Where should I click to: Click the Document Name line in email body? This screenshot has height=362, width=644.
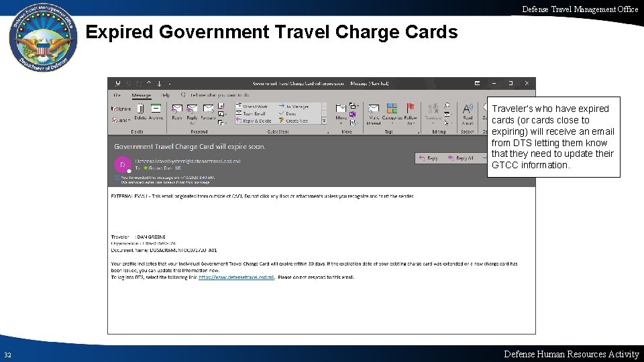[x=164, y=250]
